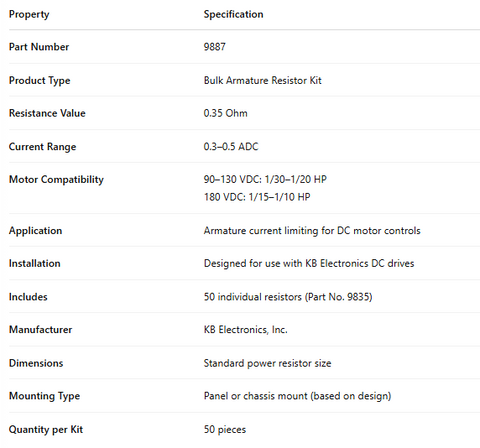Click the Motor Compatibility label
Viewport: 480px width, 448px height.
(56, 180)
